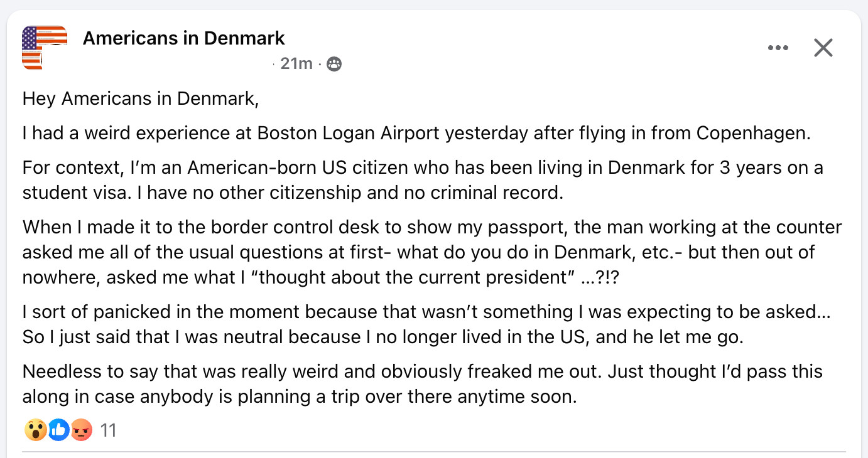Close the post with the X button
This screenshot has width=868, height=458.
(x=823, y=48)
